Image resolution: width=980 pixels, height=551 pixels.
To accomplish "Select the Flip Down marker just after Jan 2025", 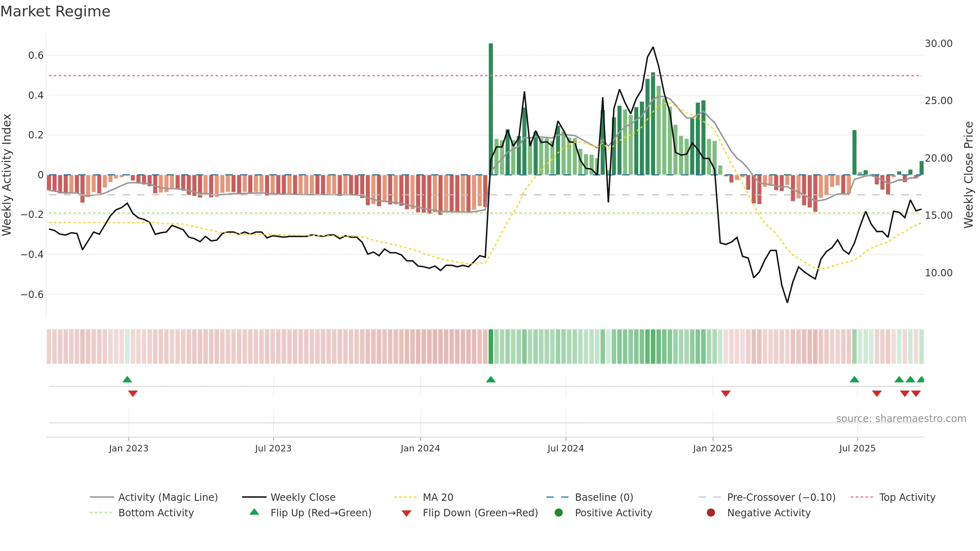I will (726, 393).
